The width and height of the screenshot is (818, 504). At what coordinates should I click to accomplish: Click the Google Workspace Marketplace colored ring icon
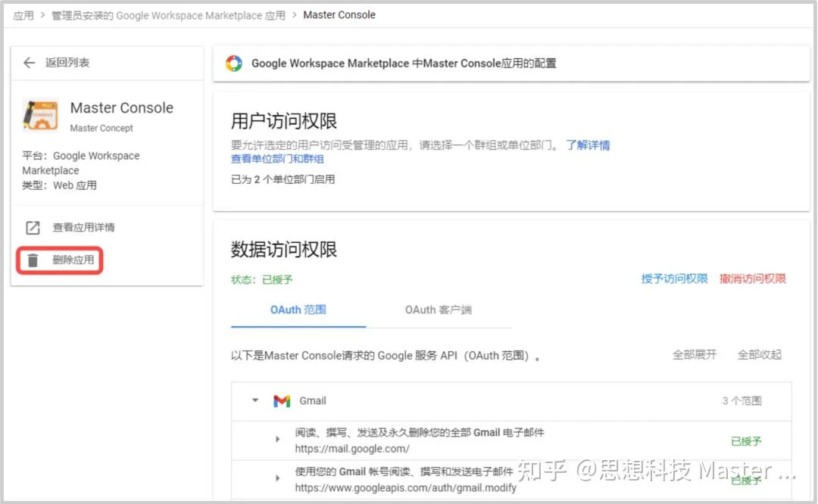[x=234, y=63]
